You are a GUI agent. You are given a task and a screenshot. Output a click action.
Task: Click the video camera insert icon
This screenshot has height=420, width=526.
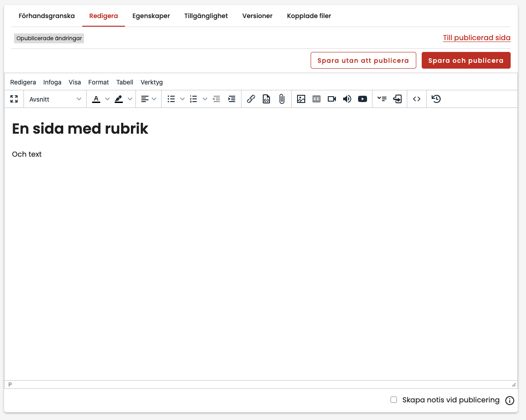coord(332,99)
